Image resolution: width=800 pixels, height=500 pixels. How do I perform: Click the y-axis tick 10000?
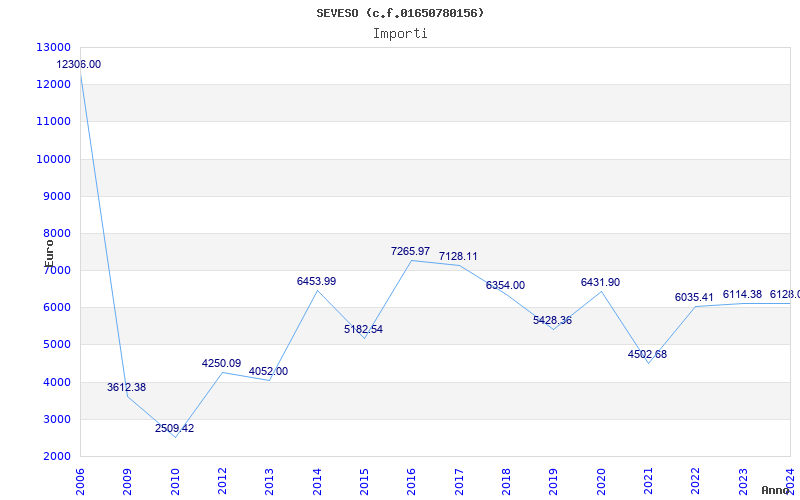(x=54, y=159)
